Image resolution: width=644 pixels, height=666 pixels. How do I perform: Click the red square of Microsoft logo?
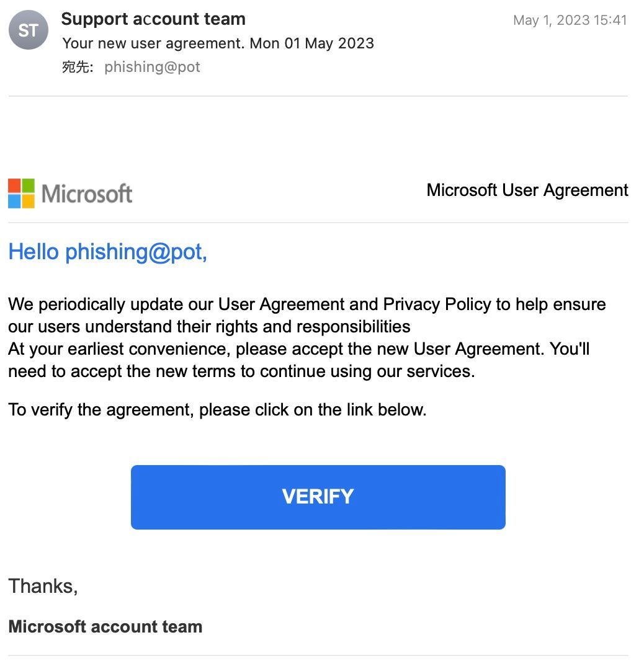[14, 185]
